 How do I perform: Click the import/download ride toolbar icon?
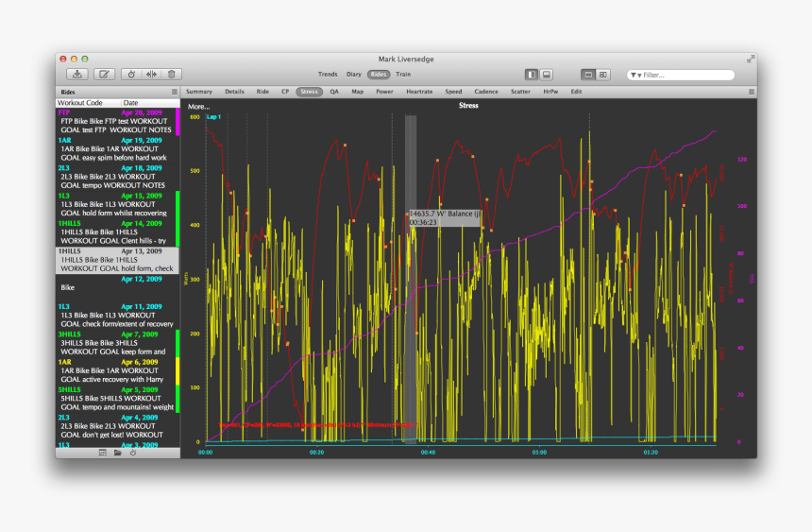coord(77,74)
